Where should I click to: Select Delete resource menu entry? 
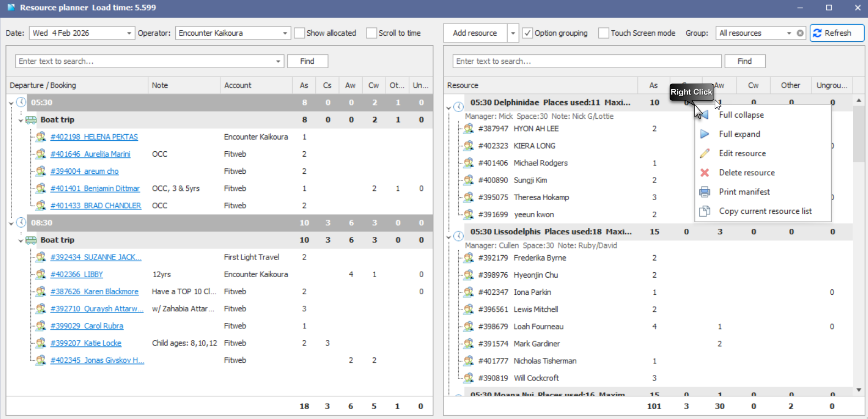click(763, 173)
